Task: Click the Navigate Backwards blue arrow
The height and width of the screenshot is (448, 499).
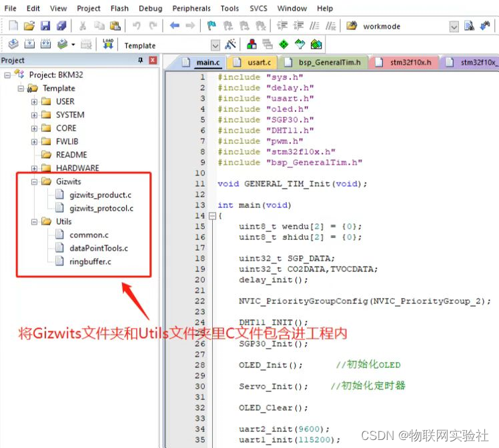Action: point(175,26)
